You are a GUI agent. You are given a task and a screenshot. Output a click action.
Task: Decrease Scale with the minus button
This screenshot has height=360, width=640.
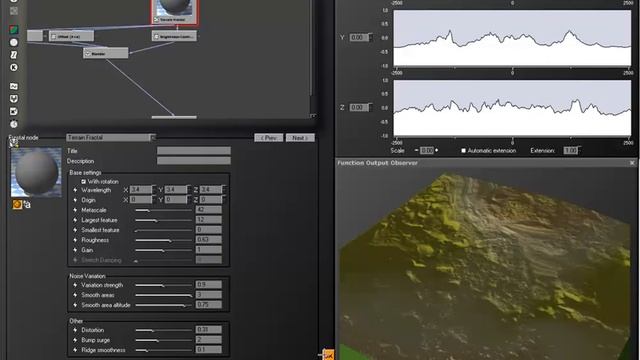click(x=416, y=150)
